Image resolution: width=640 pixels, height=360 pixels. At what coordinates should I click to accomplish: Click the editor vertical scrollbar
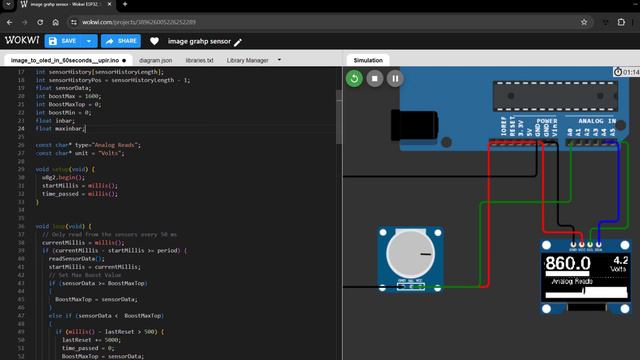[339, 116]
